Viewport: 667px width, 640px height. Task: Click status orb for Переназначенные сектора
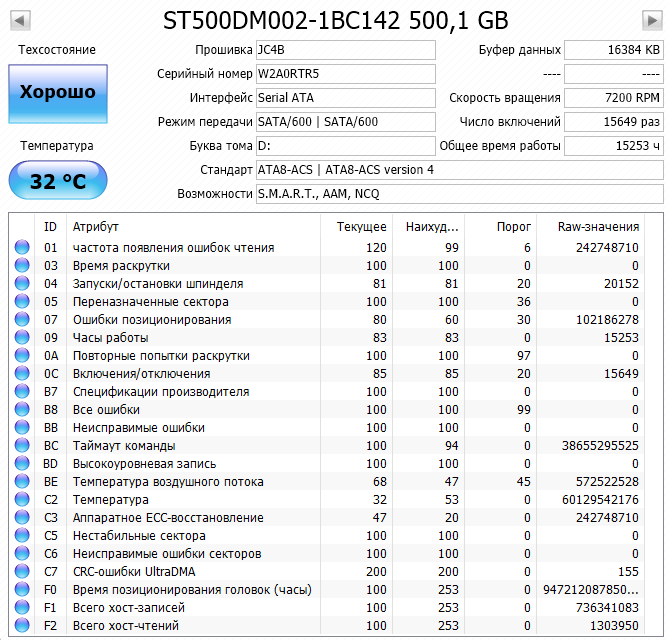pos(22,301)
